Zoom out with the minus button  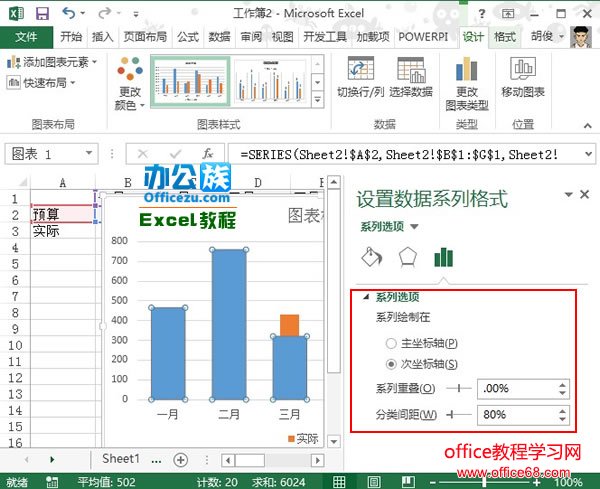432,482
